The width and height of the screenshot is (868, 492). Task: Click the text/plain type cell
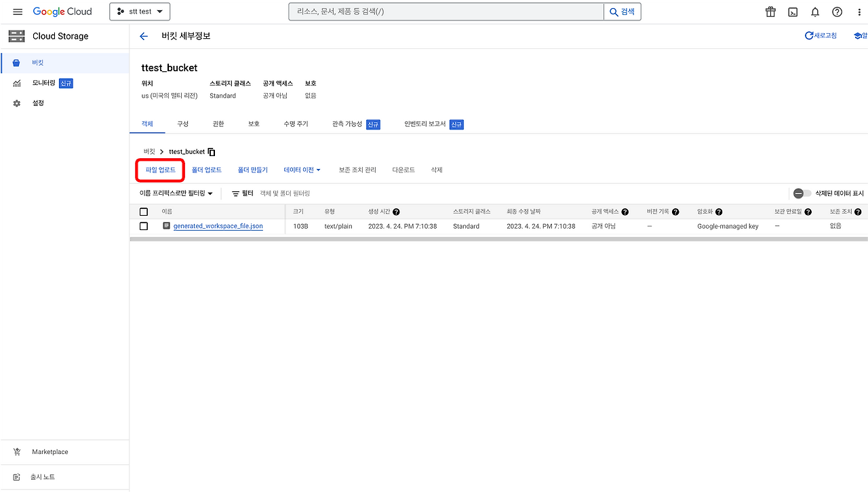pos(338,226)
